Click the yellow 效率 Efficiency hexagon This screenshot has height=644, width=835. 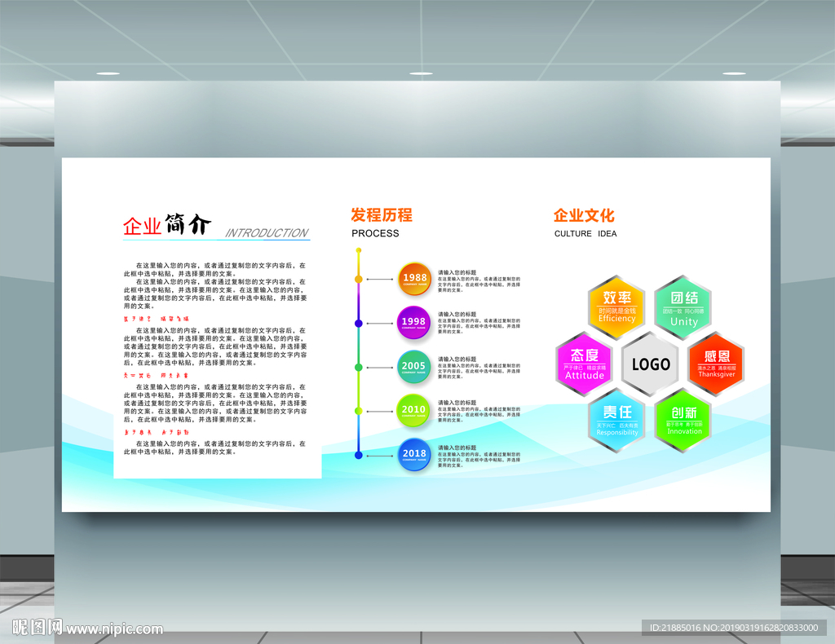coord(616,307)
